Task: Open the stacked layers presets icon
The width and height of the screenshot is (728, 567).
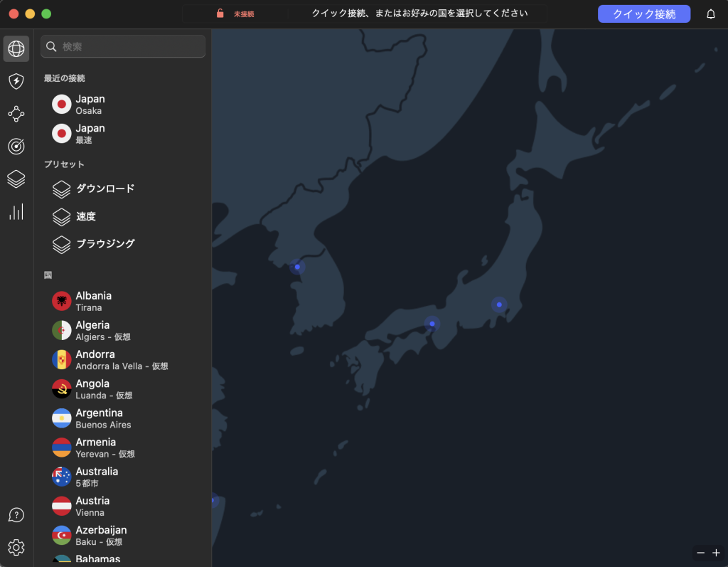Action: click(x=16, y=179)
